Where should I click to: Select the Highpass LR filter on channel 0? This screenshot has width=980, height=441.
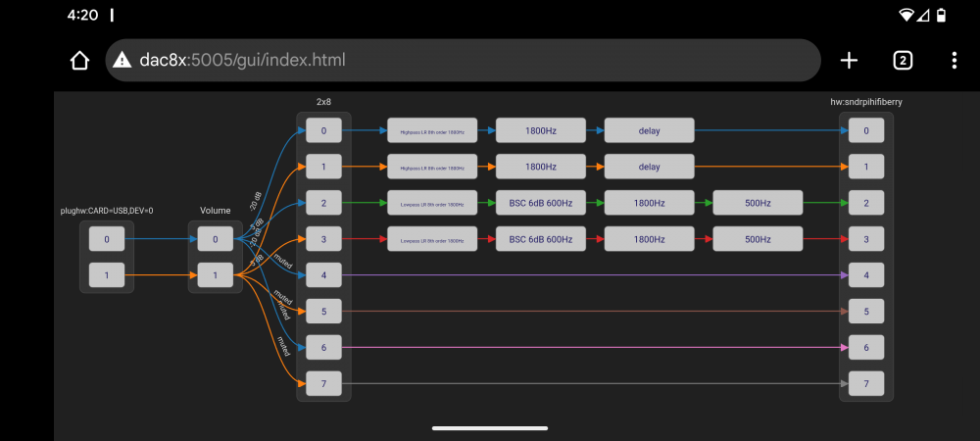point(432,130)
